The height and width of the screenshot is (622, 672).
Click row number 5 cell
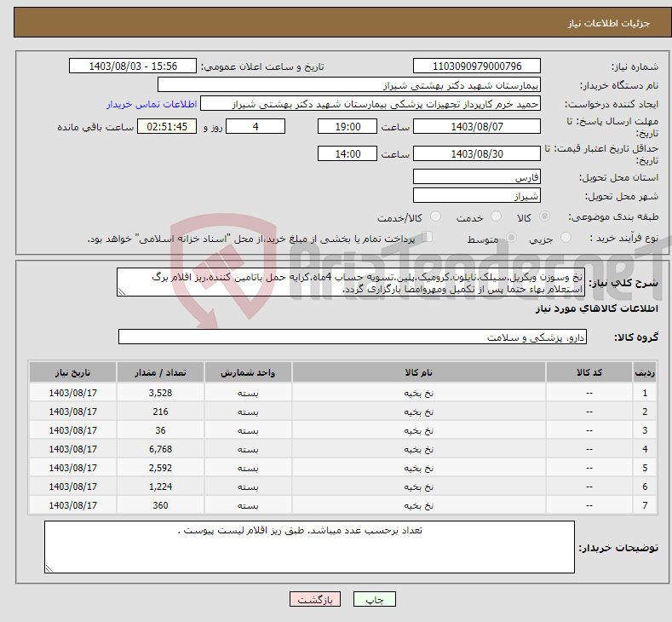pos(645,468)
